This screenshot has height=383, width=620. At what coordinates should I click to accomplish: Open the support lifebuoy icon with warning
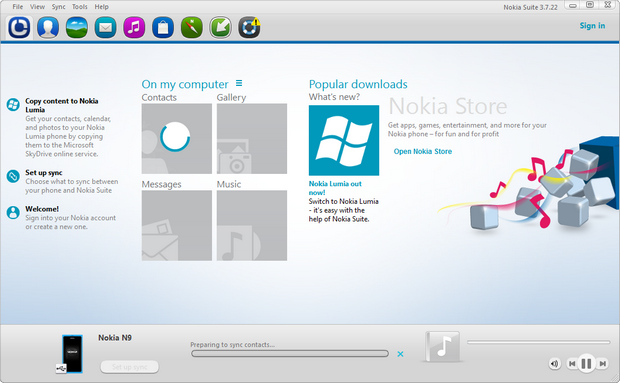pos(250,27)
